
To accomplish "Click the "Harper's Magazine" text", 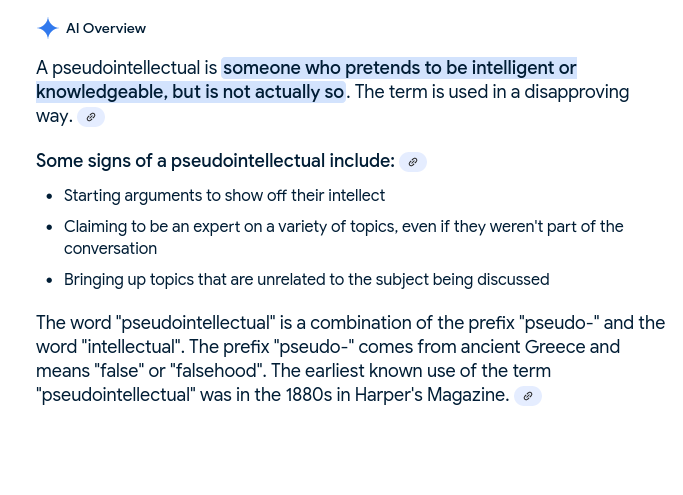I will point(432,395).
